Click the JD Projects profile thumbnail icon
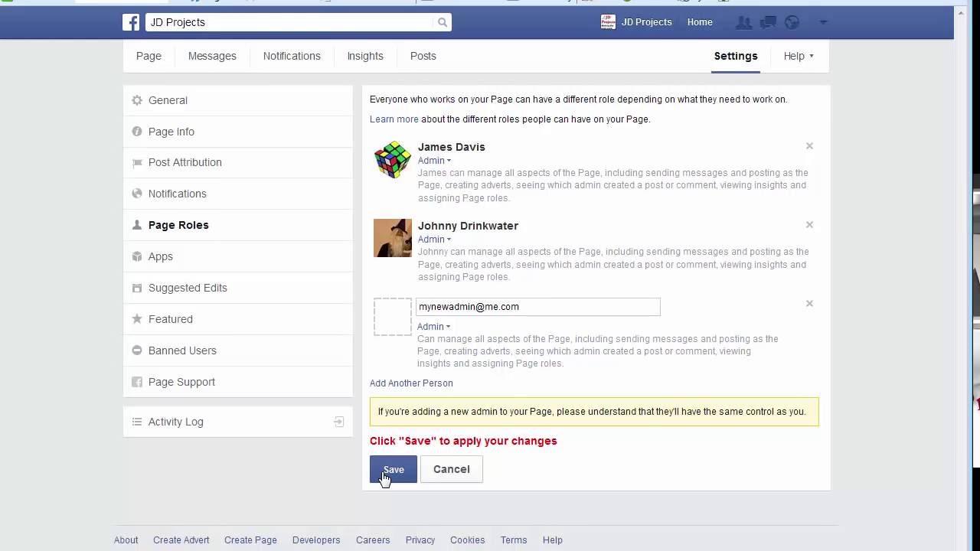This screenshot has height=551, width=980. [608, 22]
